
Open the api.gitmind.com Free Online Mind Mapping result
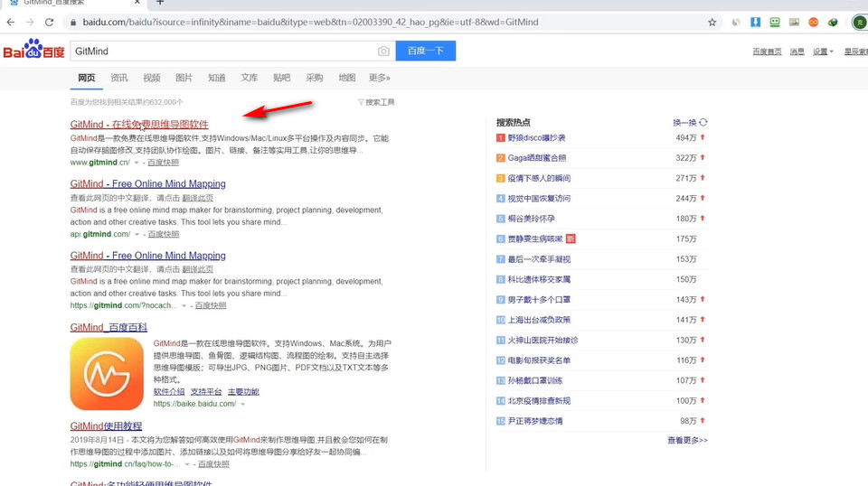point(147,183)
